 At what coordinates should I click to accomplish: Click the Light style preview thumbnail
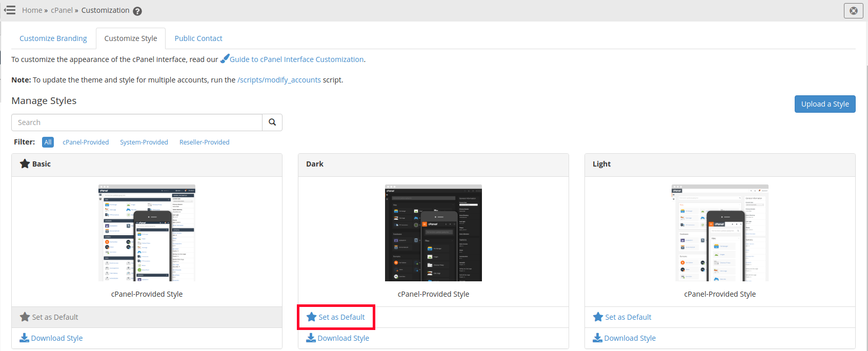click(x=720, y=233)
